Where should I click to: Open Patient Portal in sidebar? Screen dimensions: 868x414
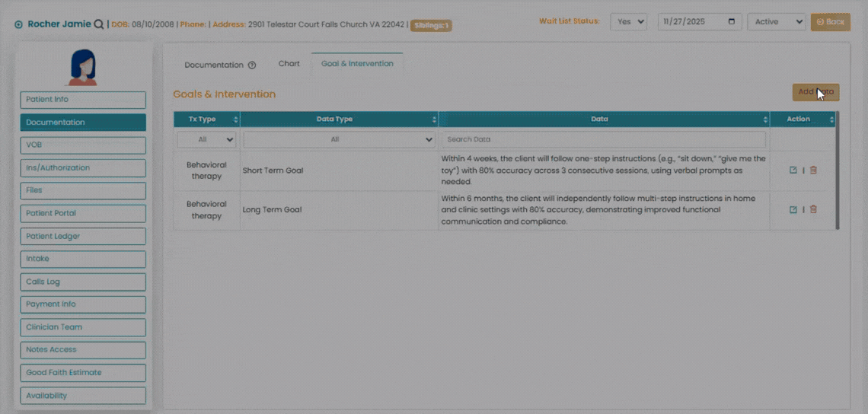click(x=83, y=213)
